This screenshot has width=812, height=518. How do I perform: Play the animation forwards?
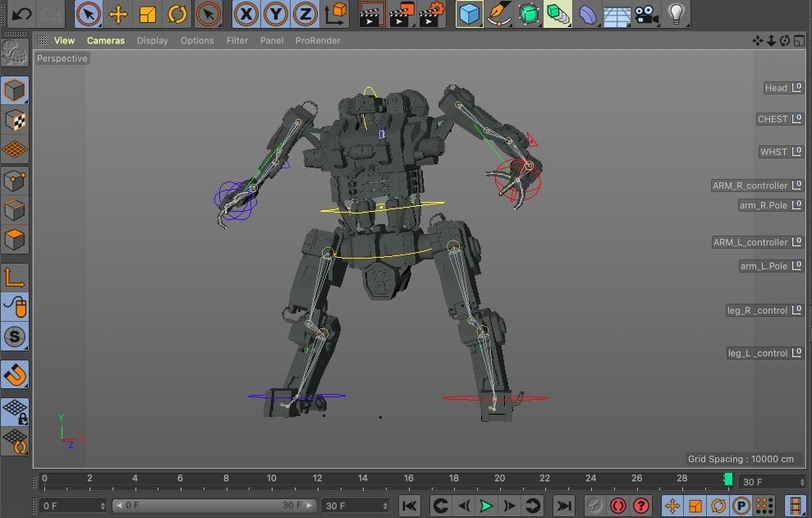486,506
